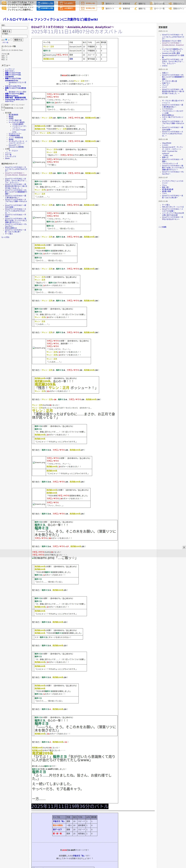
Task: Open oratrio in the 更新履歴 list
Action: pos(165,65)
